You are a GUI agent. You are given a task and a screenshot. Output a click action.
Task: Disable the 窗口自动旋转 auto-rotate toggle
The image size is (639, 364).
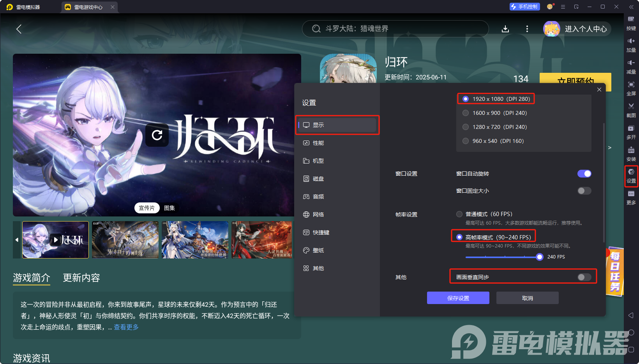[x=584, y=174]
